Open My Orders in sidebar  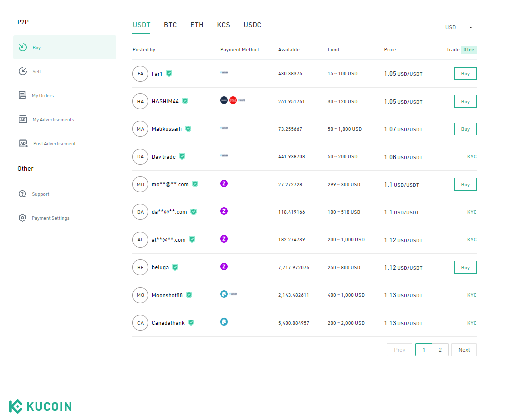click(x=65, y=95)
